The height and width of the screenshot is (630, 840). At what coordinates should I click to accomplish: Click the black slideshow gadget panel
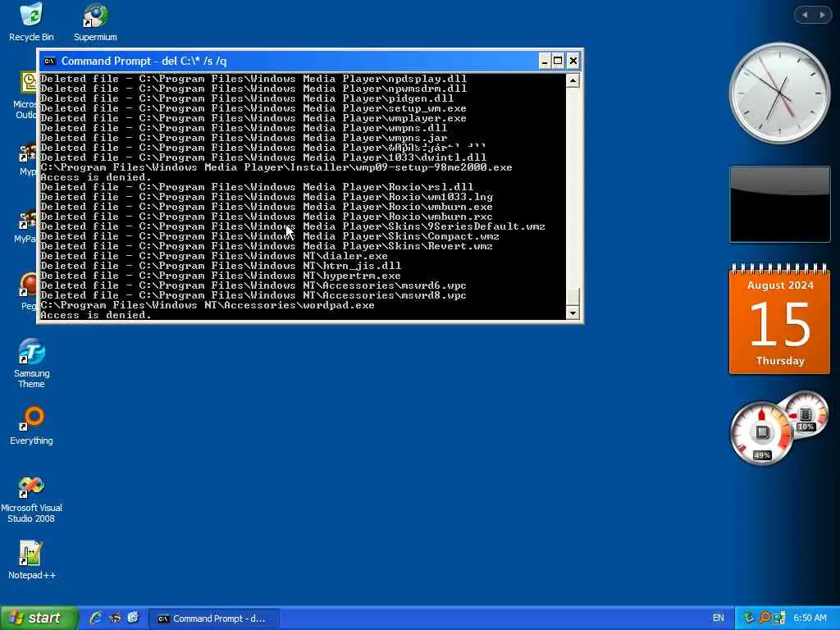(779, 204)
